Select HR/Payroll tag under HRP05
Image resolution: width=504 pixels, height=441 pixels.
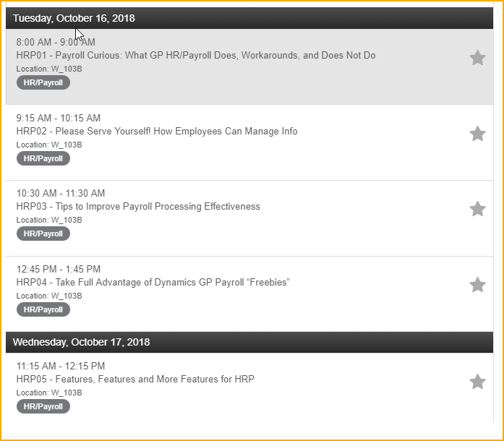43,406
